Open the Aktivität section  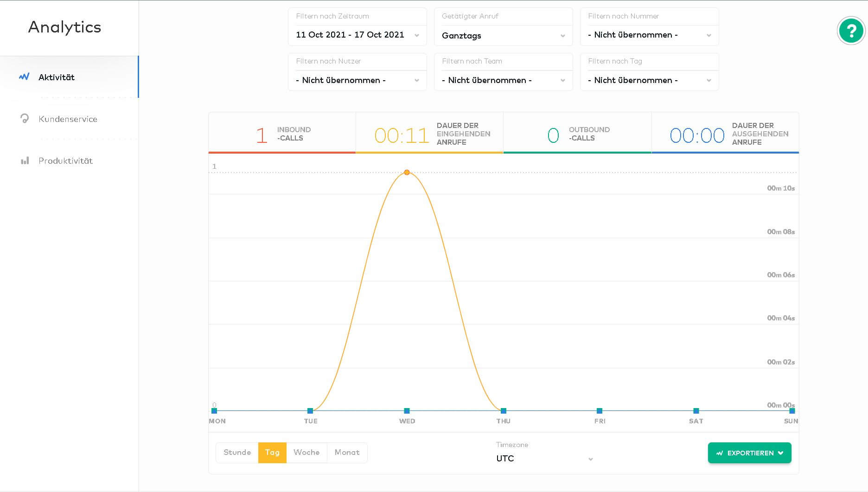click(x=69, y=77)
